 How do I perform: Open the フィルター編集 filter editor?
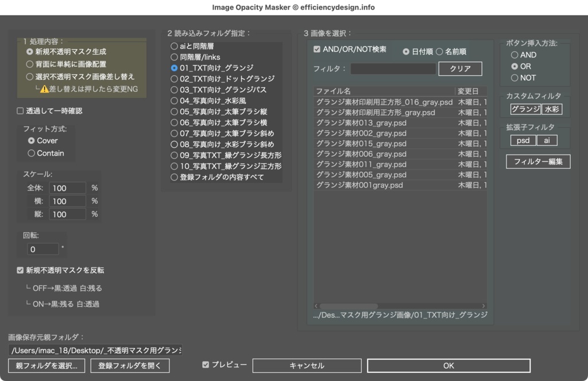(x=537, y=161)
